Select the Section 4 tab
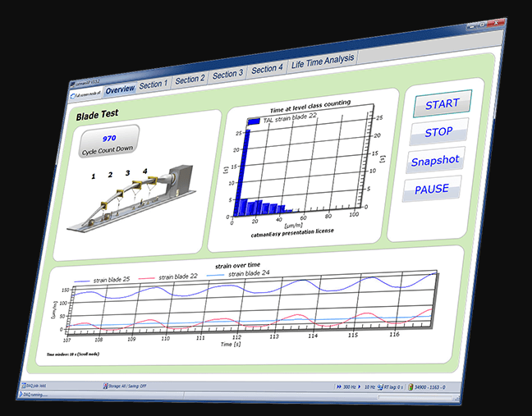This screenshot has height=416, width=532. (267, 70)
